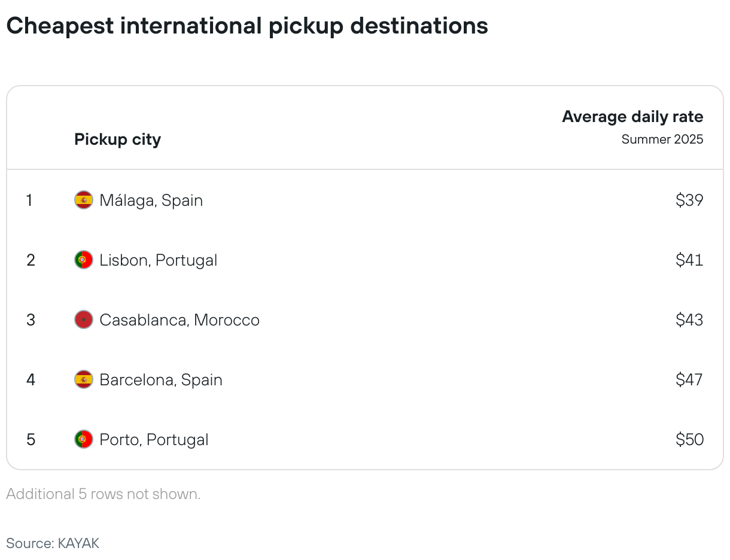
Task: Select the Casablanca, Morocco city name
Action: (x=180, y=320)
